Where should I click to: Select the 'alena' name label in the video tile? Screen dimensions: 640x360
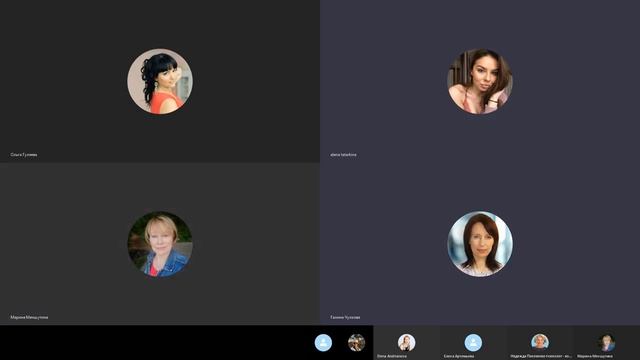pos(343,155)
